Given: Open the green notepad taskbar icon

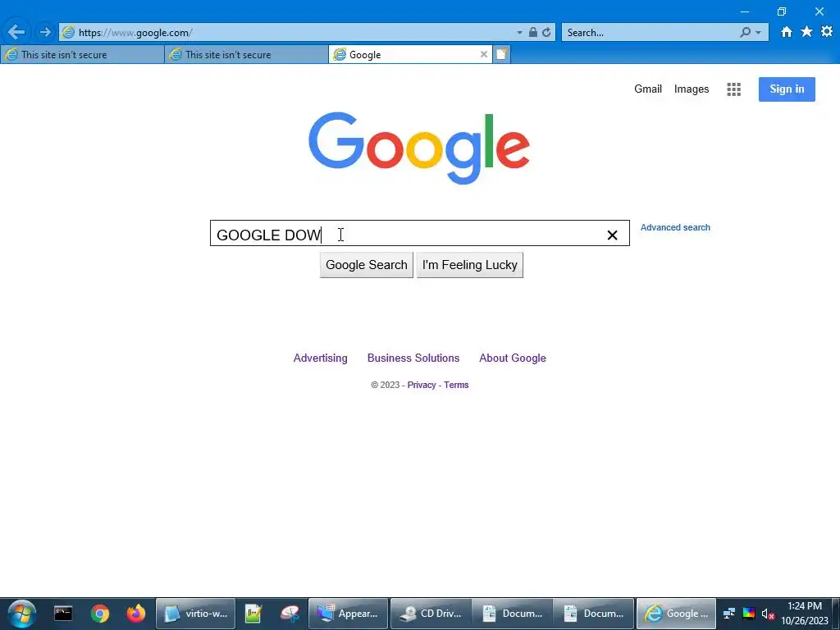Looking at the screenshot, I should (253, 614).
